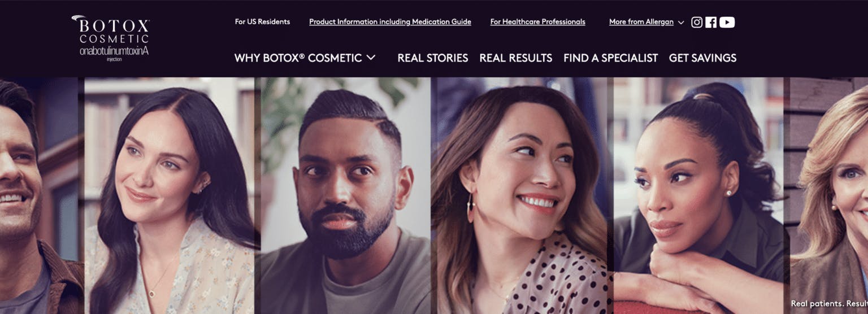This screenshot has width=868, height=314.
Task: Click the Botox Cosmetic logo
Action: click(111, 38)
